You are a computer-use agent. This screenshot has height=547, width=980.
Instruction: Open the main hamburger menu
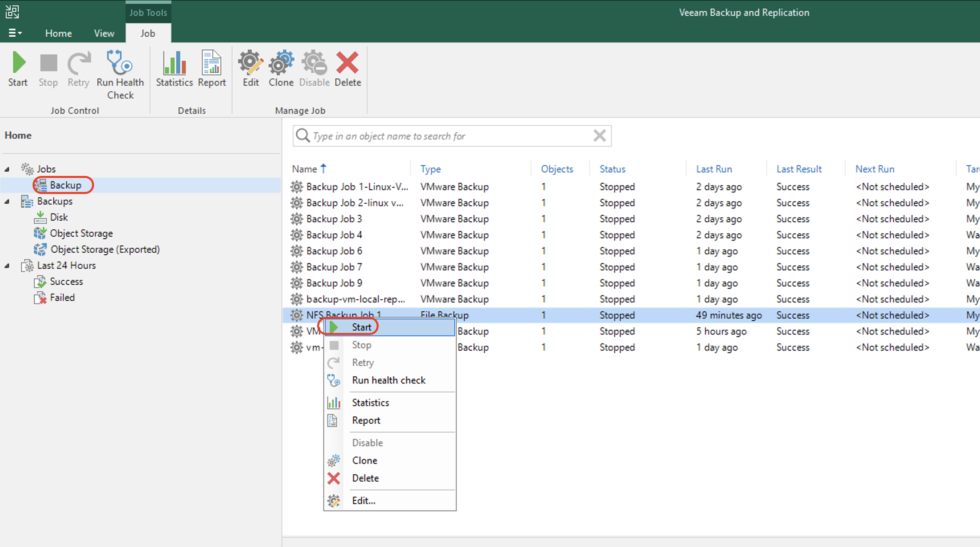(15, 33)
